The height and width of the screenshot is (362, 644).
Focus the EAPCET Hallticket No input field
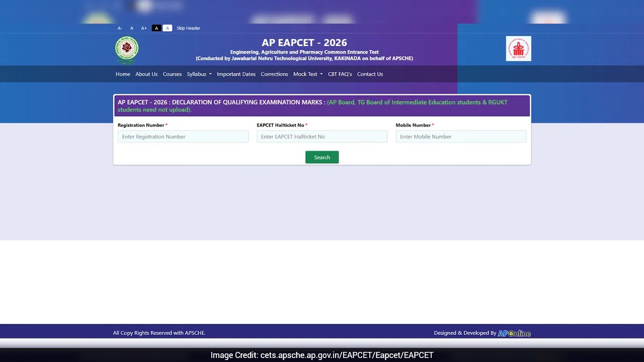point(322,136)
